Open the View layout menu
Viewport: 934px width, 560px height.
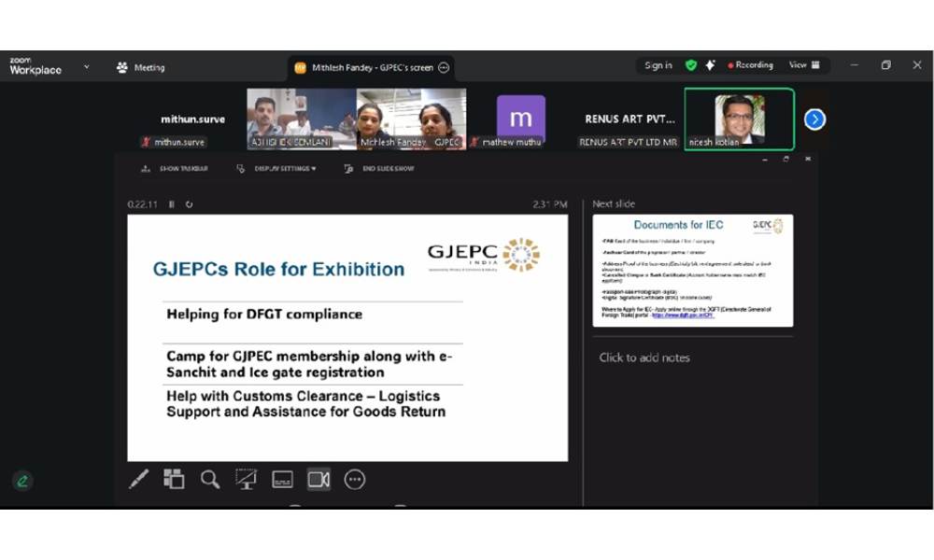803,65
